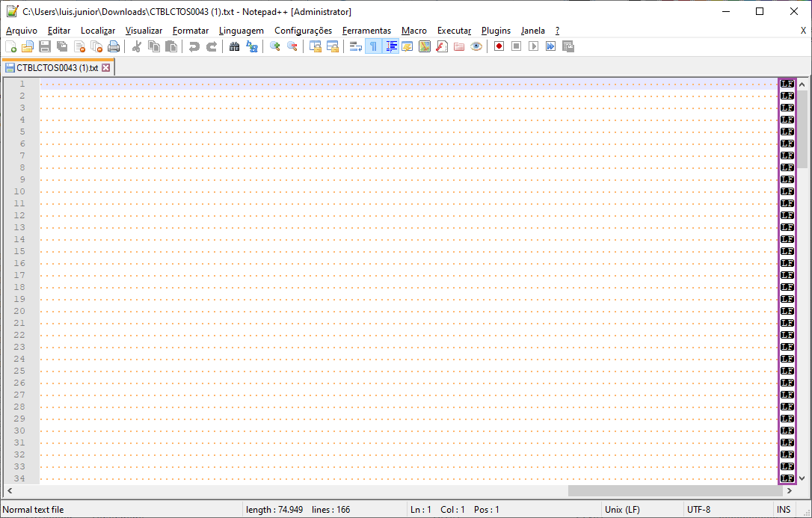Open the Editar menu
The width and height of the screenshot is (812, 518).
59,31
